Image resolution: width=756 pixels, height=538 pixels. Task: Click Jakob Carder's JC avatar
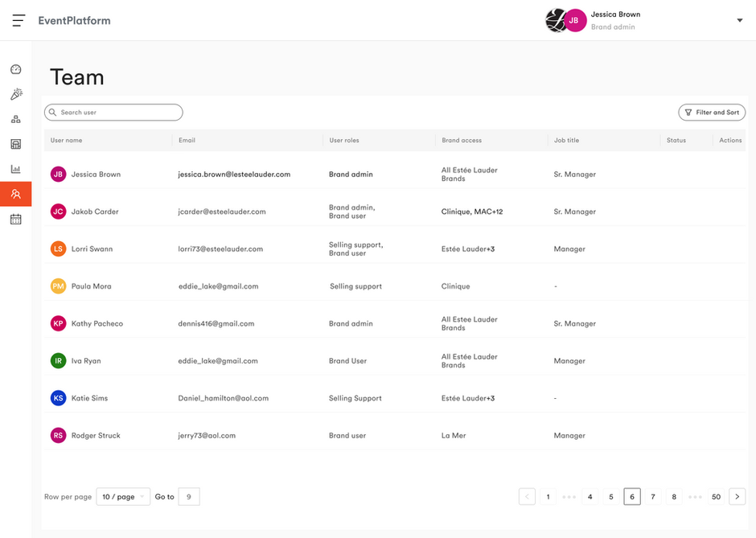(x=58, y=212)
